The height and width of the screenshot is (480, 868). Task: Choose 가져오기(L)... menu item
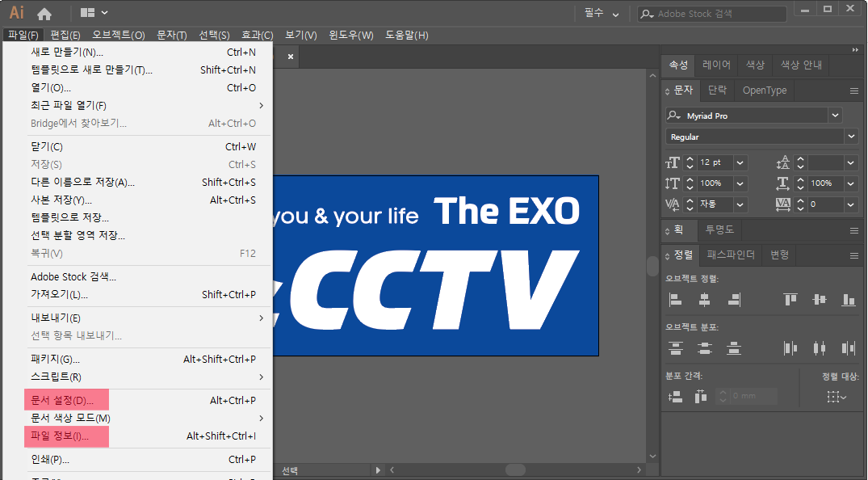(x=138, y=294)
